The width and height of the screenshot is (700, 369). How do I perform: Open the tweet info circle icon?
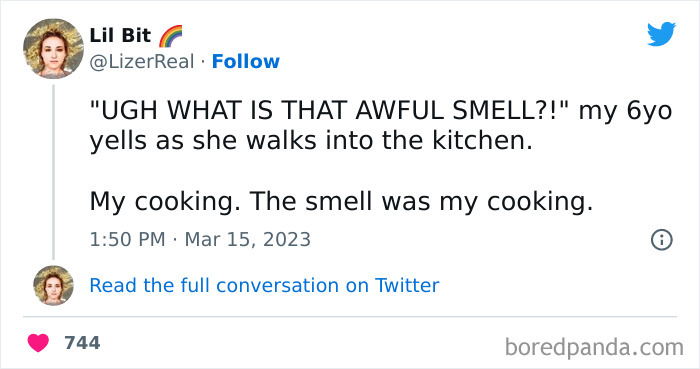(x=662, y=240)
